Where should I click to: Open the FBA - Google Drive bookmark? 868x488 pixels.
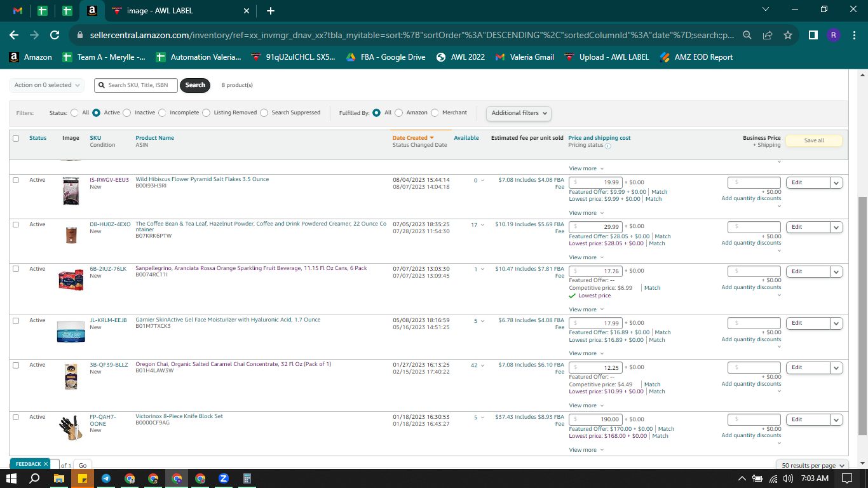coord(386,57)
